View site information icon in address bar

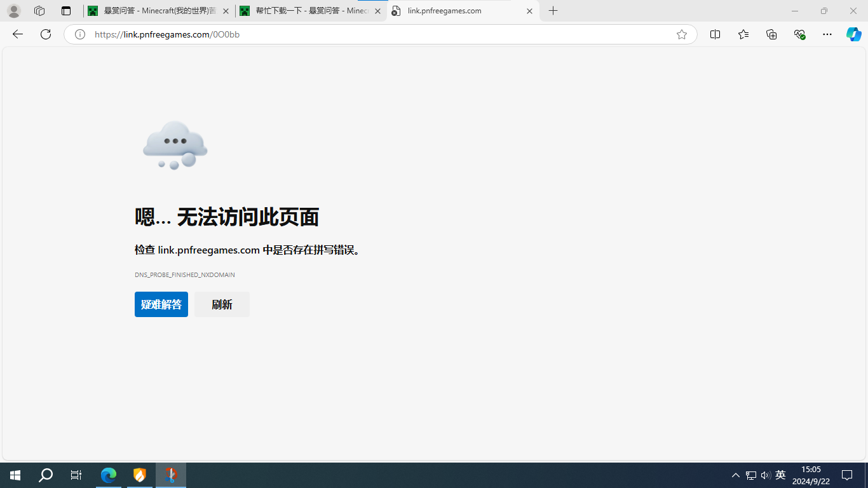tap(80, 34)
